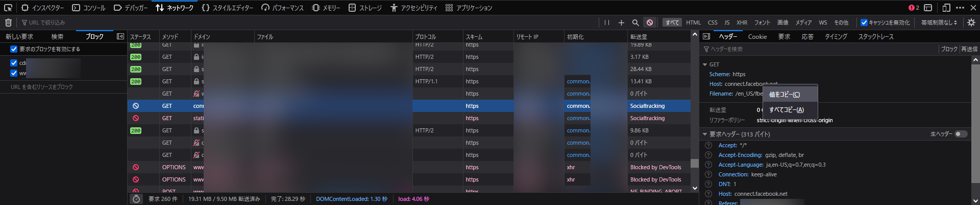Focus the URL filter field

[306, 22]
